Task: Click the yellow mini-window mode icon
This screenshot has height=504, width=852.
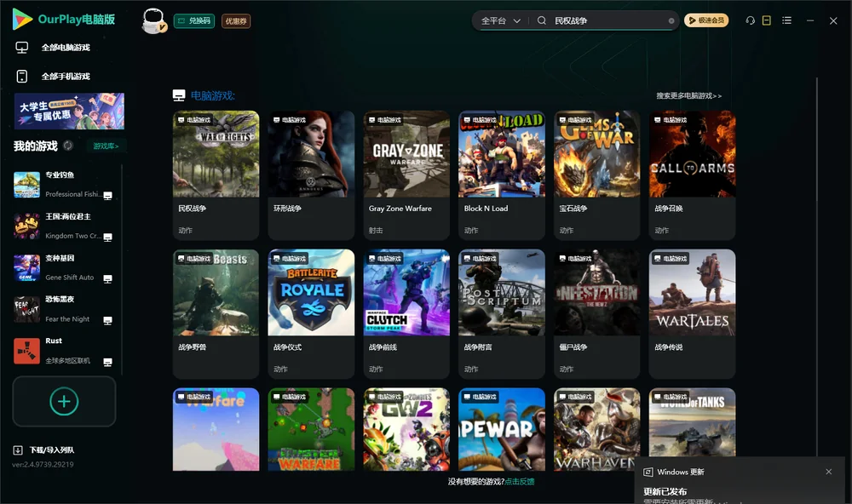Action: pyautogui.click(x=767, y=20)
